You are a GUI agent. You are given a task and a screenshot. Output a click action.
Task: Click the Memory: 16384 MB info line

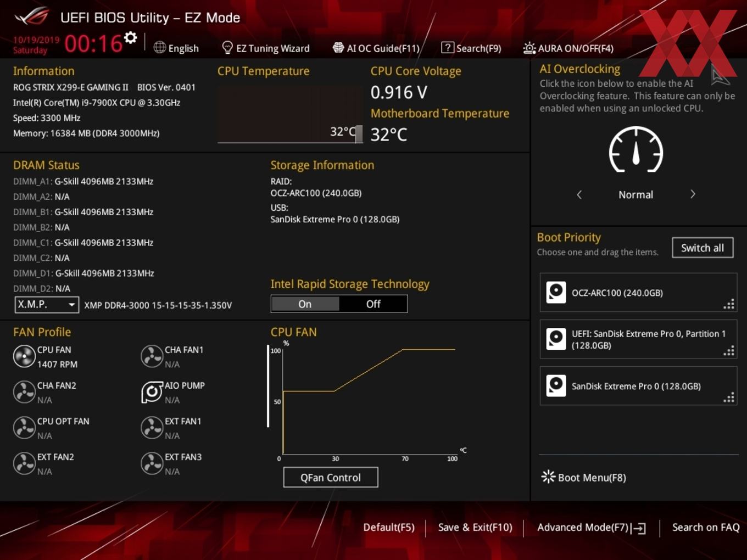86,133
